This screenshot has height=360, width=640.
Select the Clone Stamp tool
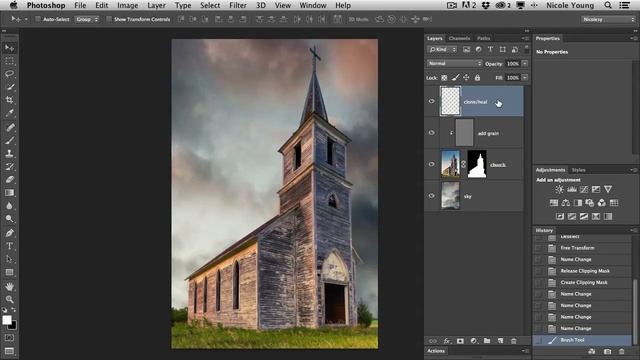tap(9, 153)
